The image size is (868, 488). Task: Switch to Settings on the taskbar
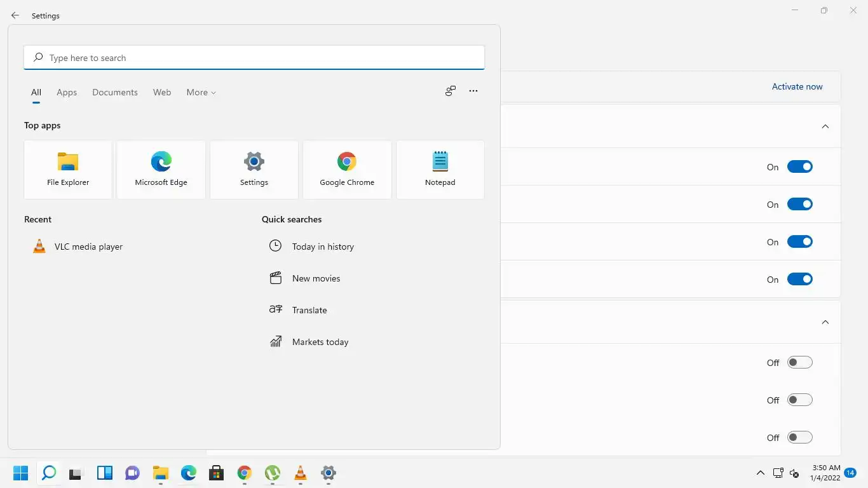point(329,473)
